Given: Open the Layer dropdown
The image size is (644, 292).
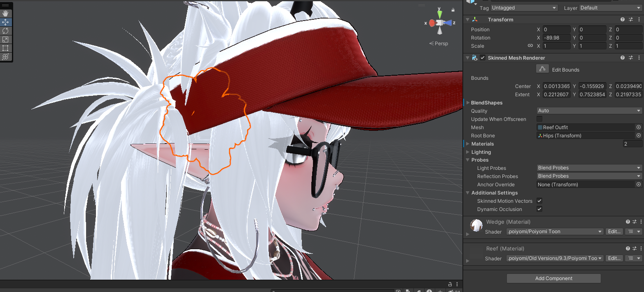Looking at the screenshot, I should 611,8.
